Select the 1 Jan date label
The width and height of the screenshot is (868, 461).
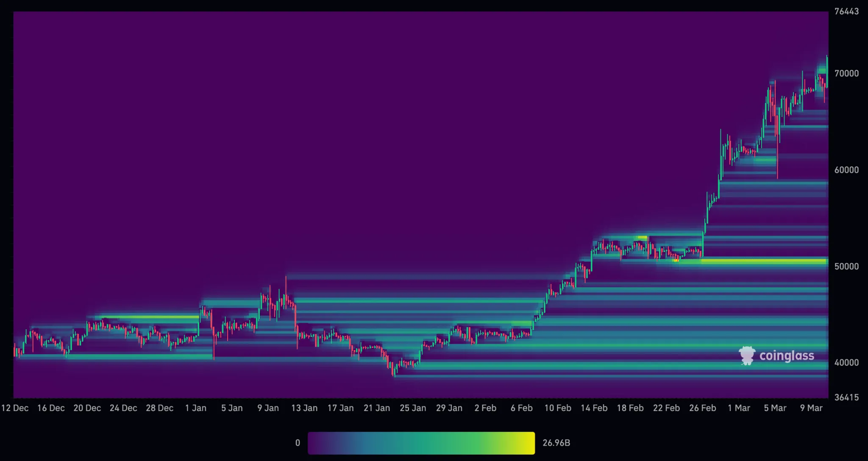pyautogui.click(x=196, y=408)
